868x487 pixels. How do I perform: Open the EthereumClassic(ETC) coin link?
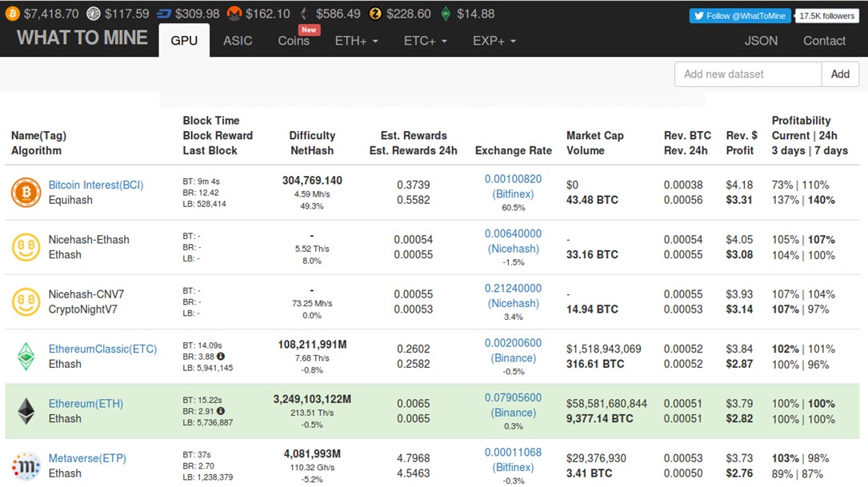click(x=102, y=349)
